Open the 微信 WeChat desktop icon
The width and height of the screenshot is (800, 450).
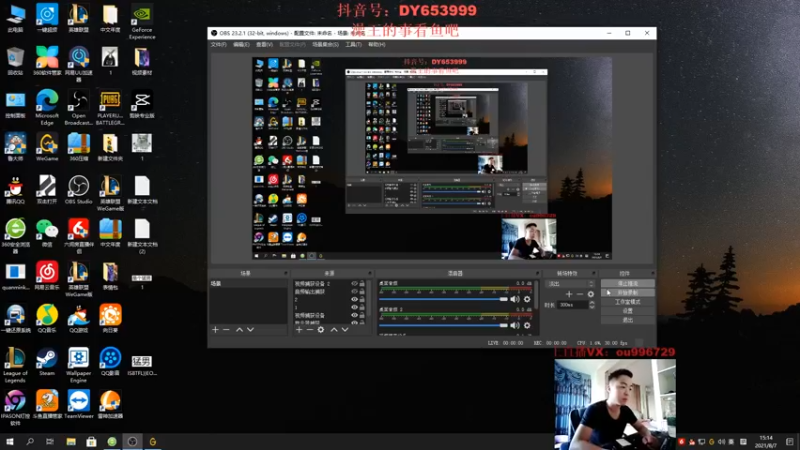47,233
